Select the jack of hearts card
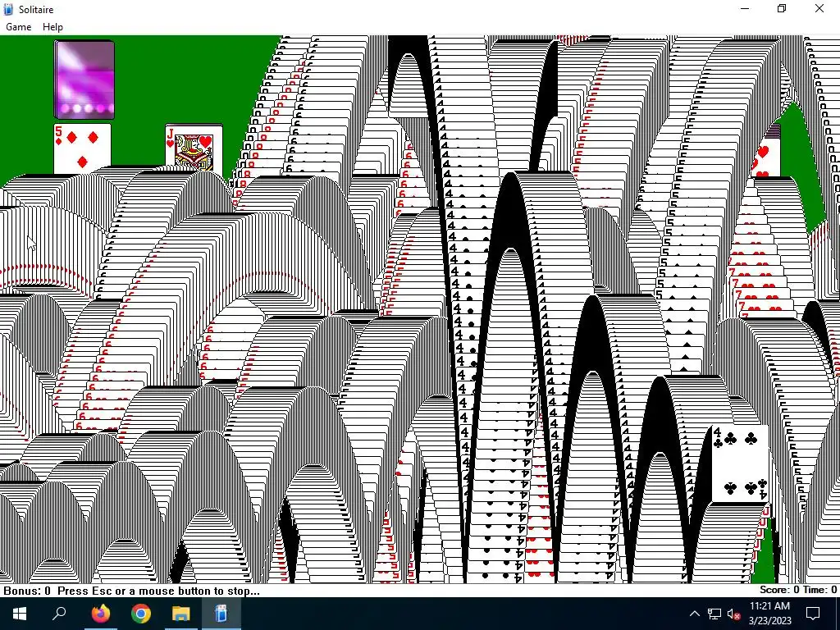Screen dimensions: 840x630 (194, 148)
